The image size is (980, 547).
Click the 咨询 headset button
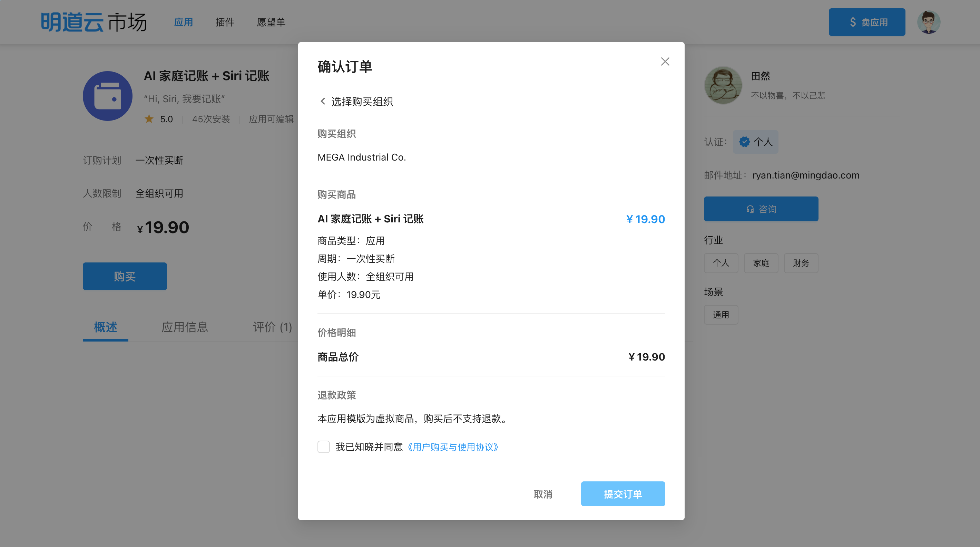click(x=761, y=209)
